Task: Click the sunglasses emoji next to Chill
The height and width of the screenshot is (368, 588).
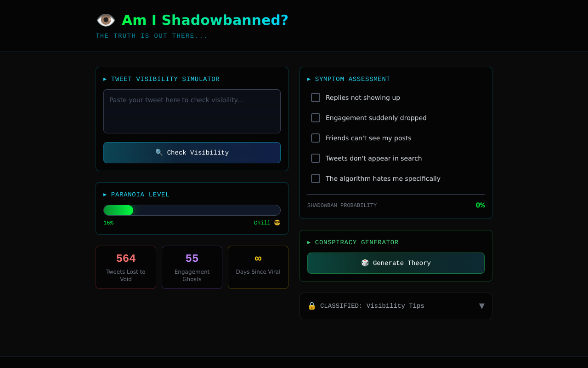Action: click(277, 223)
